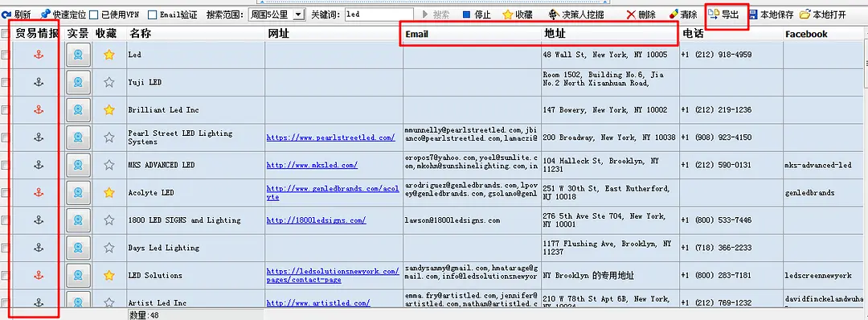Open street view for the Led row
The width and height of the screenshot is (868, 320).
(79, 55)
